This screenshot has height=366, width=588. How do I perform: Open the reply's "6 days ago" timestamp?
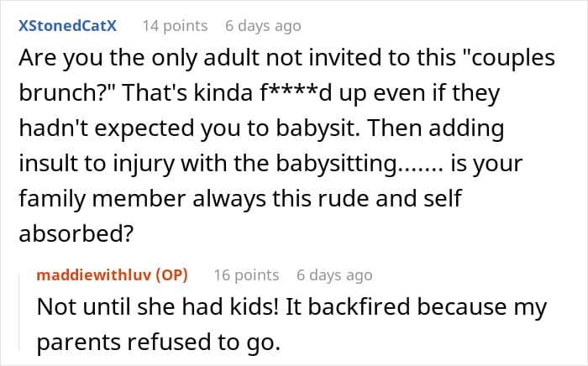click(333, 274)
